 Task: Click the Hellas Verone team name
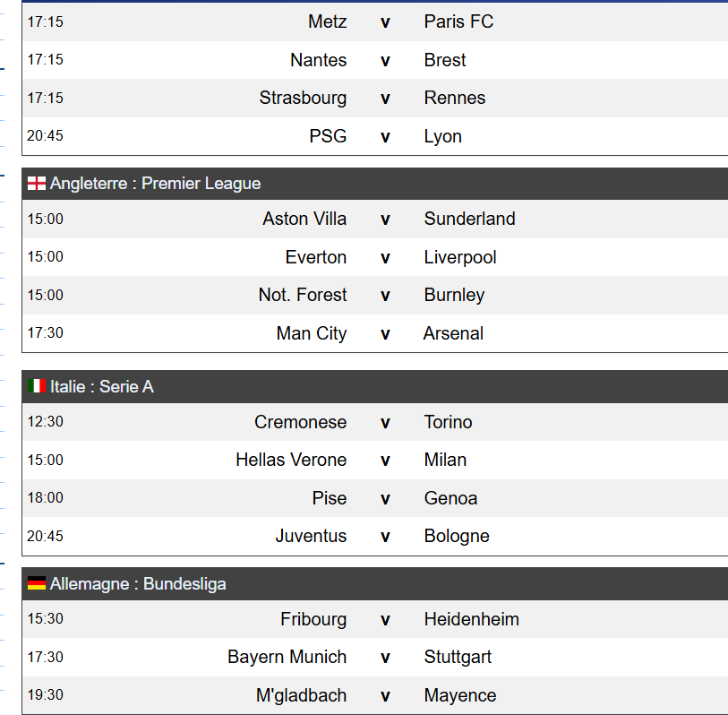pyautogui.click(x=291, y=460)
